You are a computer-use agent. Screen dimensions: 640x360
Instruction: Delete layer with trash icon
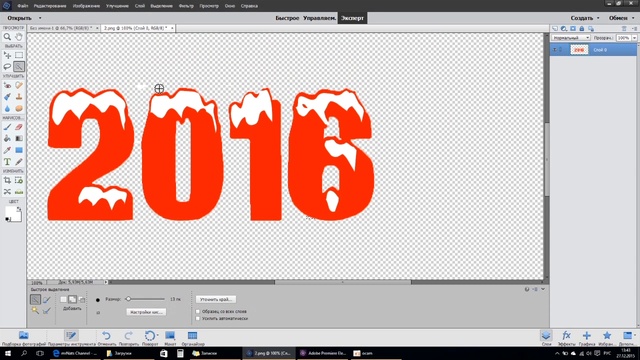click(x=624, y=29)
